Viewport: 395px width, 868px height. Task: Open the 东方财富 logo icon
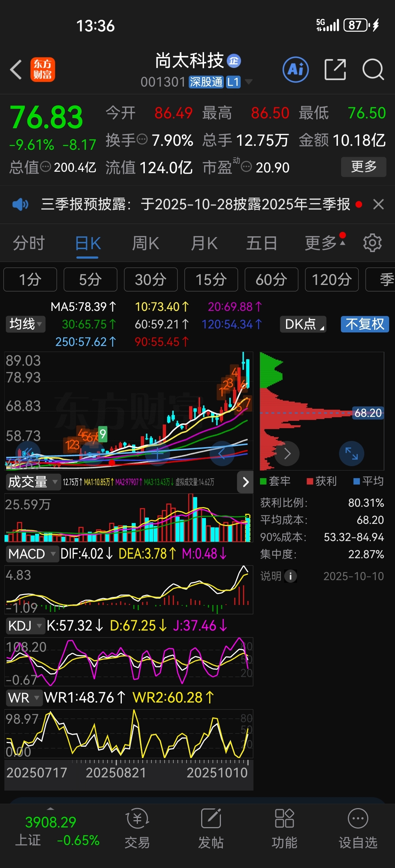coord(43,69)
